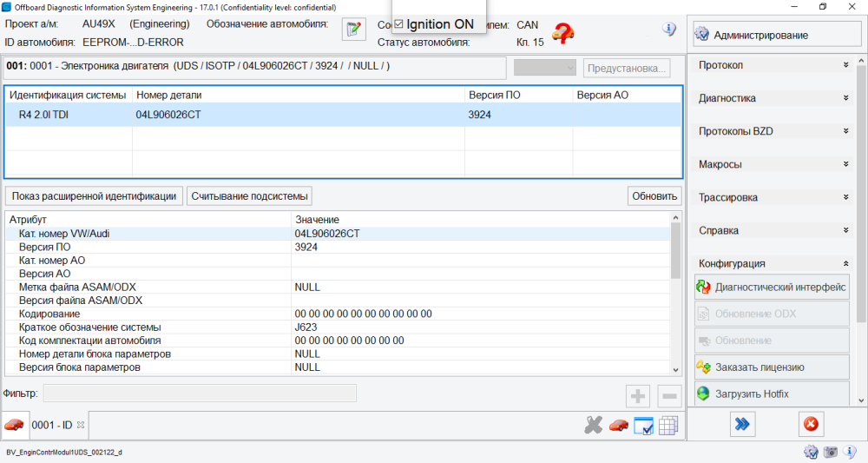Click the gray X disconnect icon
868x463 pixels.
593,425
